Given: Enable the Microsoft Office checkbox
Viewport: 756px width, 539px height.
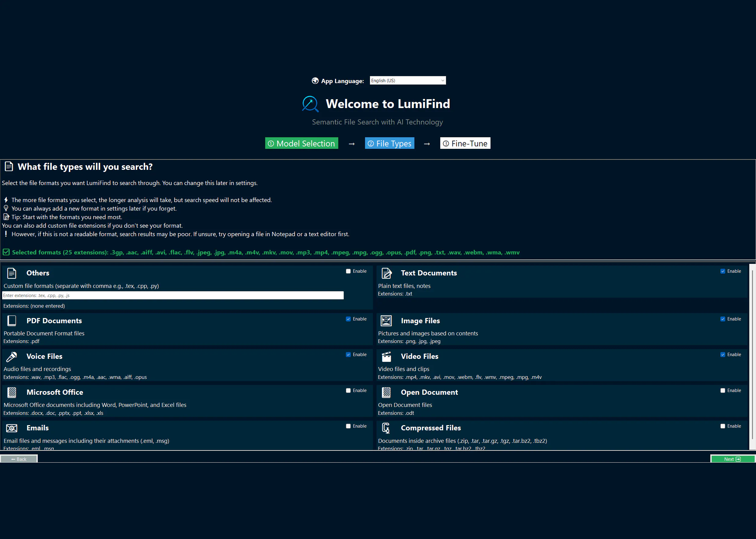Looking at the screenshot, I should (x=348, y=391).
